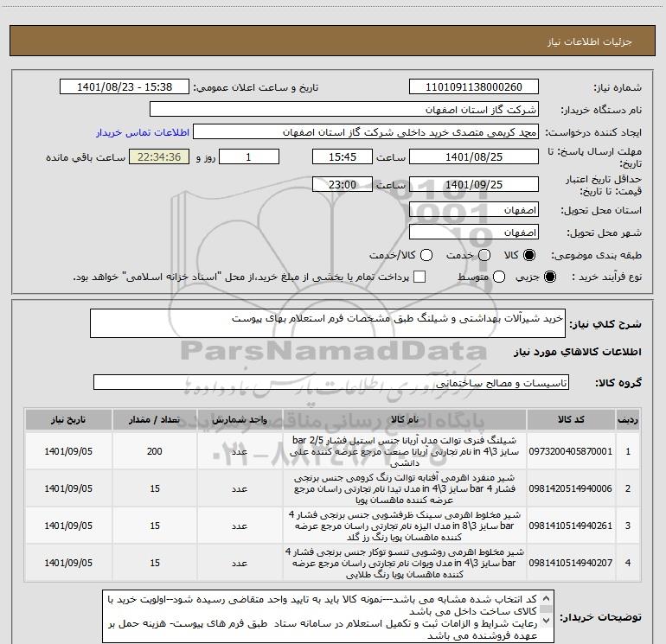Select the کالا/خدمت radio button

click(426, 255)
